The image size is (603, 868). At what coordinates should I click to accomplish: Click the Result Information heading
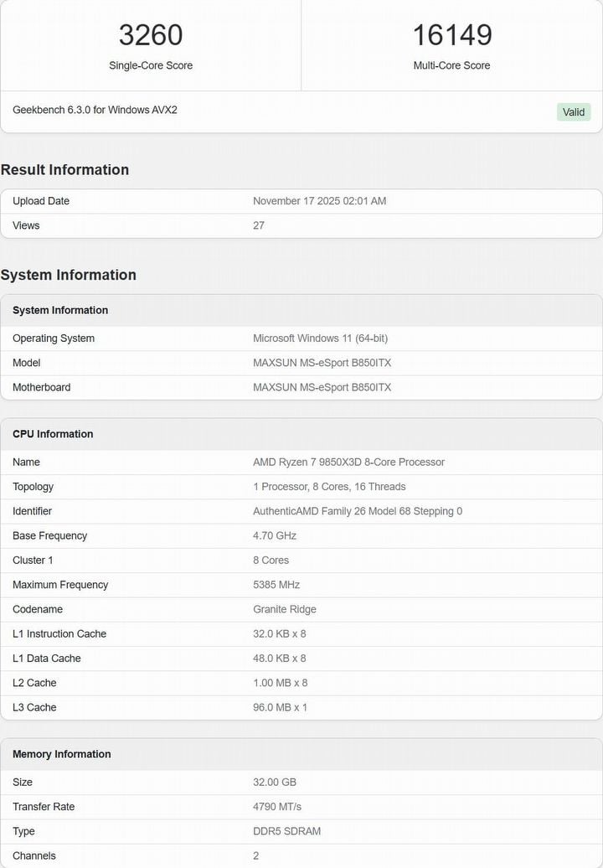(64, 169)
